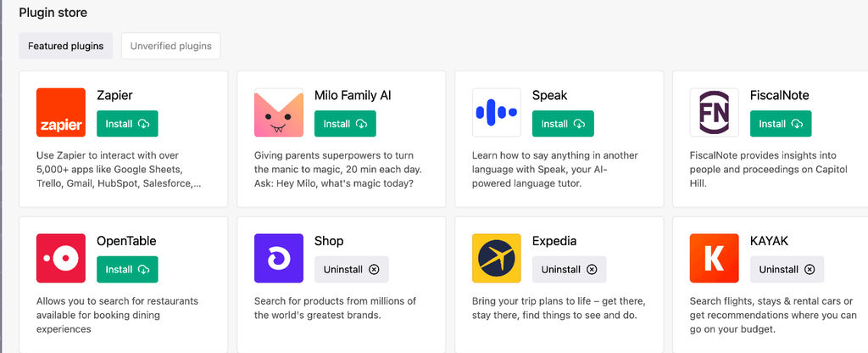The height and width of the screenshot is (353, 868).
Task: Uninstall the KAYAK plugin
Action: 787,269
